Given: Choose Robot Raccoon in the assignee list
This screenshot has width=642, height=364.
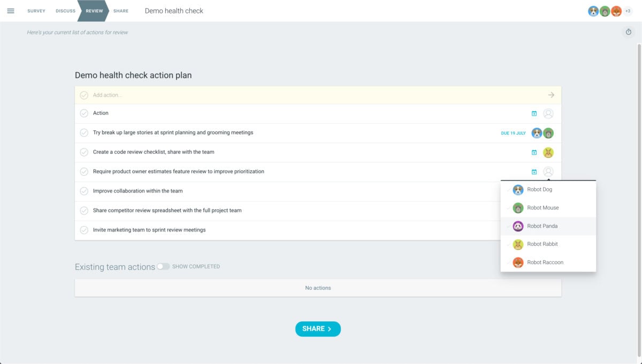Looking at the screenshot, I should 545,262.
